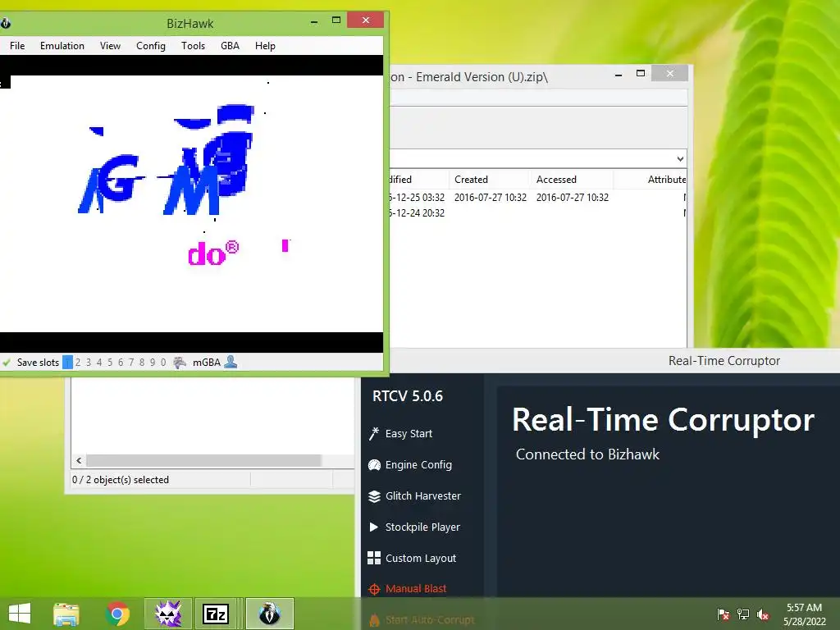Click the controller icon in BizHawk status bar
The height and width of the screenshot is (630, 840).
point(180,363)
